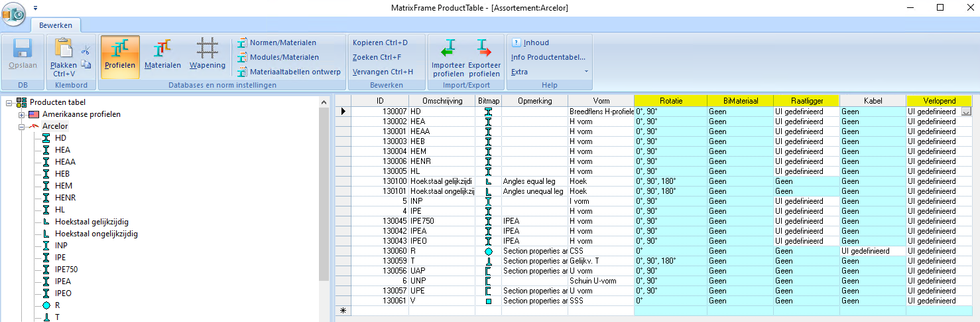Expand the Amerikaanse profielen node
The image size is (980, 322).
coord(21,114)
